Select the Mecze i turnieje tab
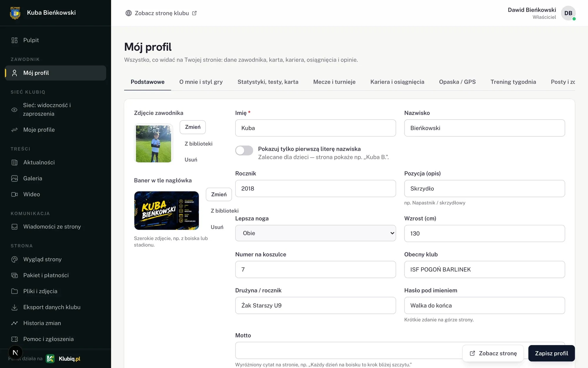 click(x=334, y=82)
